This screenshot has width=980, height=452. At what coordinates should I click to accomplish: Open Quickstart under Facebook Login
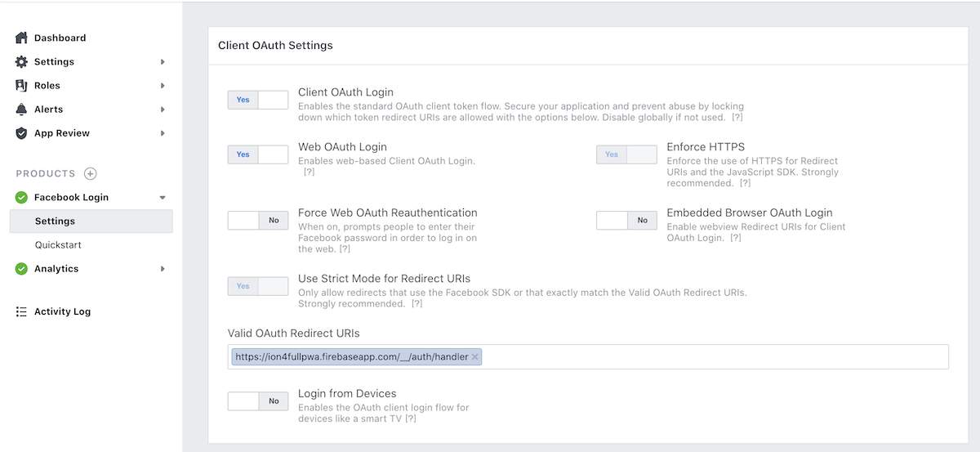(x=58, y=244)
